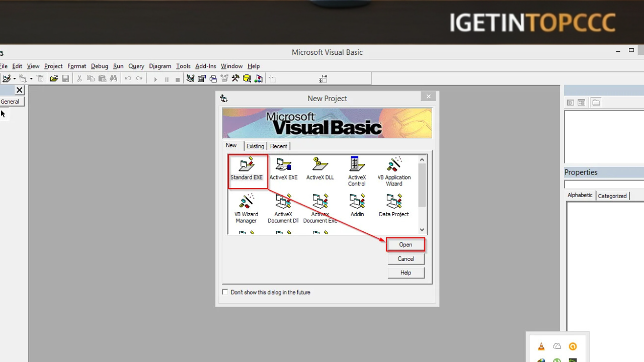644x362 pixels.
Task: Open the Visual Component Manager toolbar icon
Action: tap(259, 79)
